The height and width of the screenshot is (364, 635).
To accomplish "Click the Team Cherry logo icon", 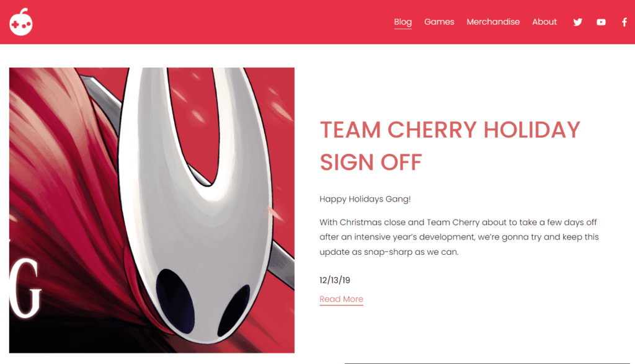I will coord(21,22).
